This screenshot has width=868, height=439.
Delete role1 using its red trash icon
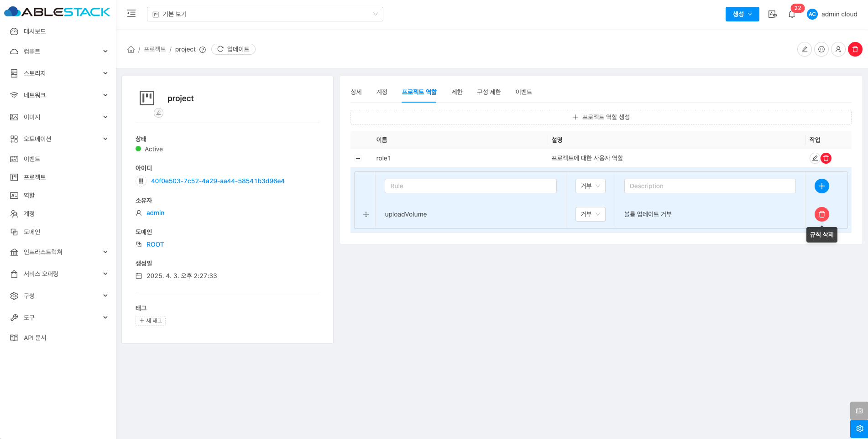tap(826, 158)
